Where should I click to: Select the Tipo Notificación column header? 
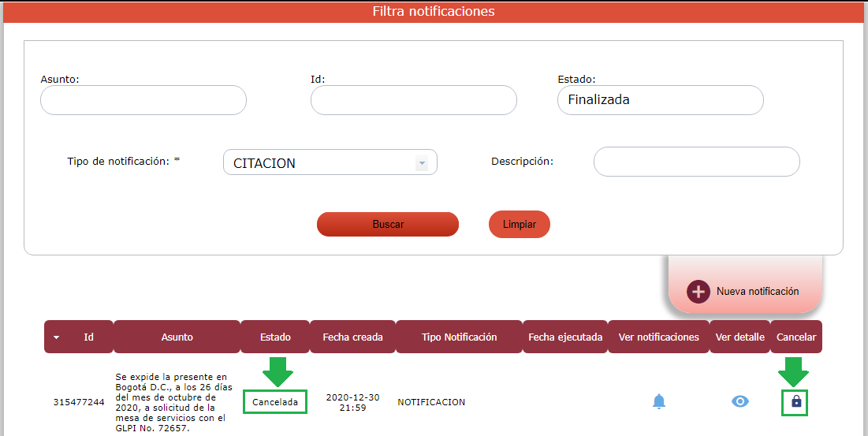click(459, 337)
